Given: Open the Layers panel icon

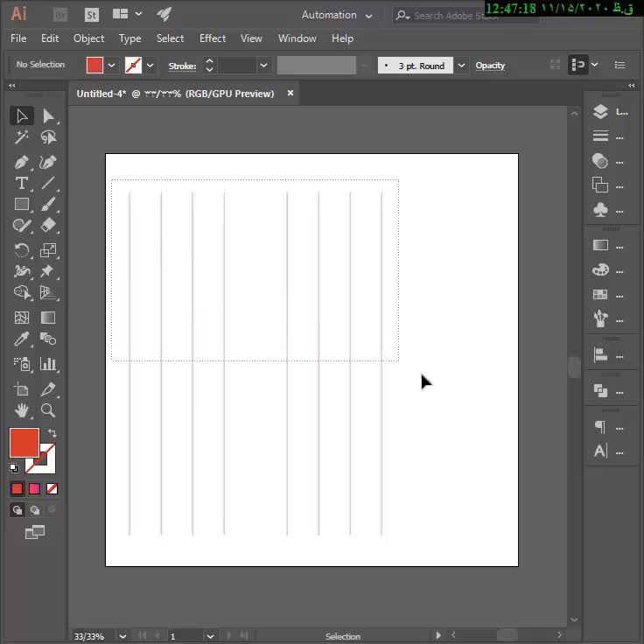Looking at the screenshot, I should click(600, 112).
